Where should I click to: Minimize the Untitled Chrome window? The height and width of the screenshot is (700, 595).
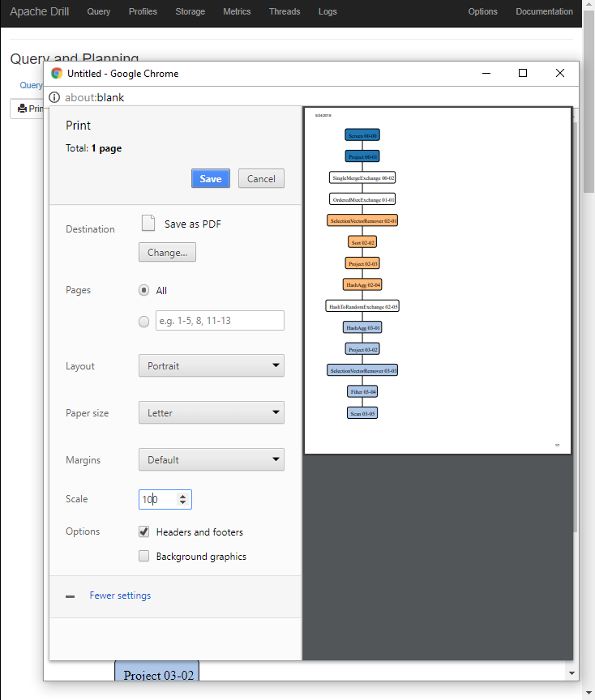[x=486, y=73]
